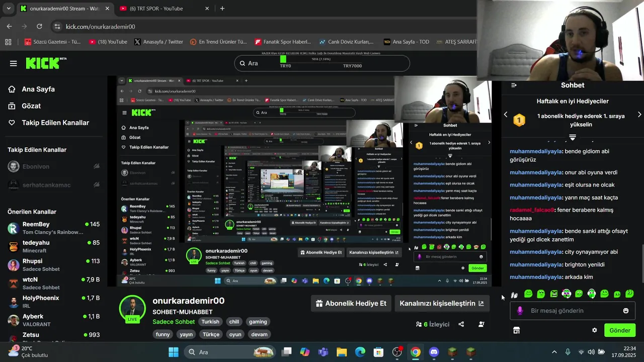Click Abonelik Hediye Et button

pyautogui.click(x=351, y=303)
